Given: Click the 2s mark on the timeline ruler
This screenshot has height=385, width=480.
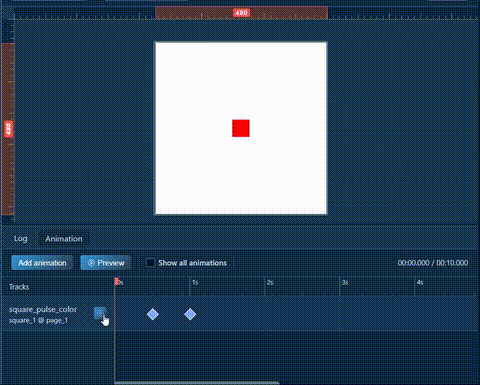Looking at the screenshot, I should click(270, 282).
